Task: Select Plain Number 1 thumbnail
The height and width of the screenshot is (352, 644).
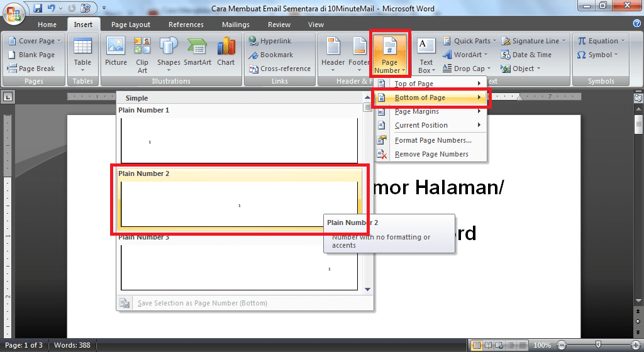Action: click(x=239, y=140)
